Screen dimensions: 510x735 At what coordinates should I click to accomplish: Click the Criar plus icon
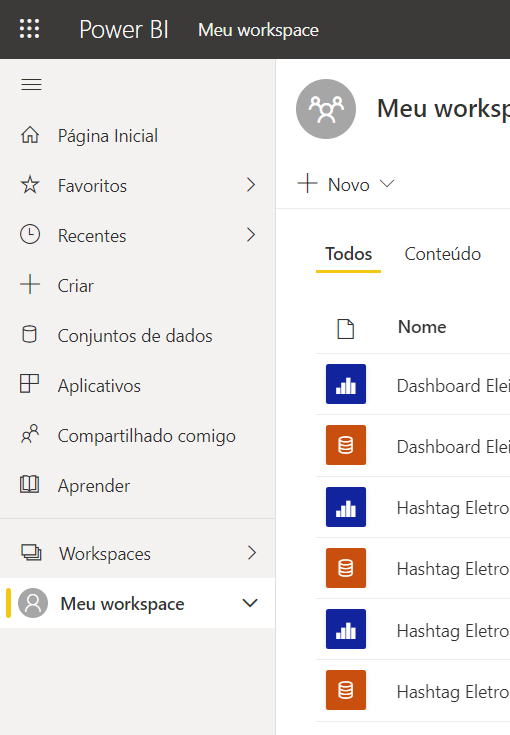tap(30, 285)
